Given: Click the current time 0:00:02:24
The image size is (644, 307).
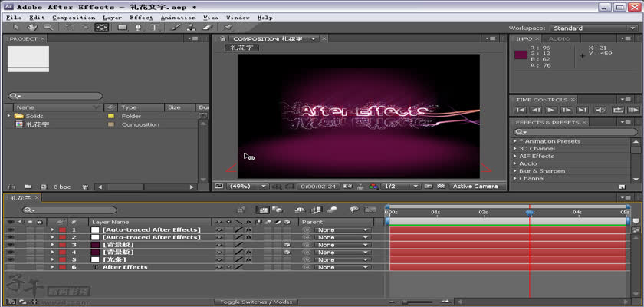Looking at the screenshot, I should point(318,187).
